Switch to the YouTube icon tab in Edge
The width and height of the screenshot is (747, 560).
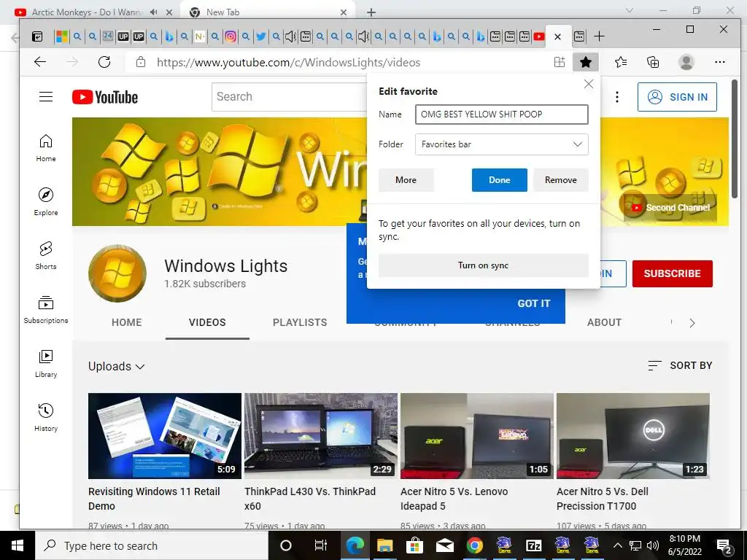tap(539, 36)
